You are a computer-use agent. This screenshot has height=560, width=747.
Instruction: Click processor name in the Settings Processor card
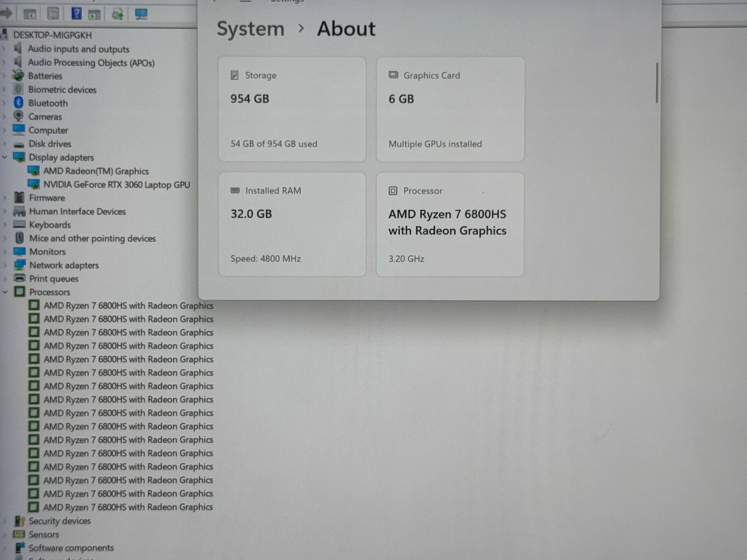click(447, 222)
